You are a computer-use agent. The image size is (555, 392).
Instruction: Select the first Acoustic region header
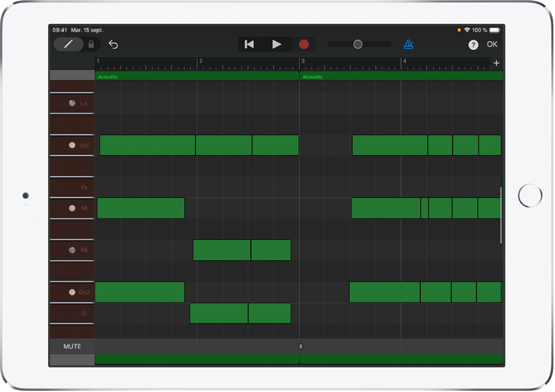pos(197,76)
